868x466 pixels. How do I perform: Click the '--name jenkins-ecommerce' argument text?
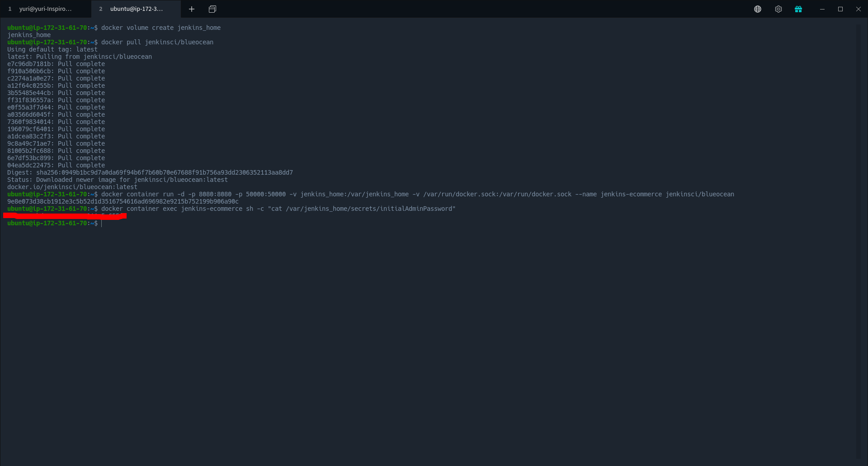point(618,194)
